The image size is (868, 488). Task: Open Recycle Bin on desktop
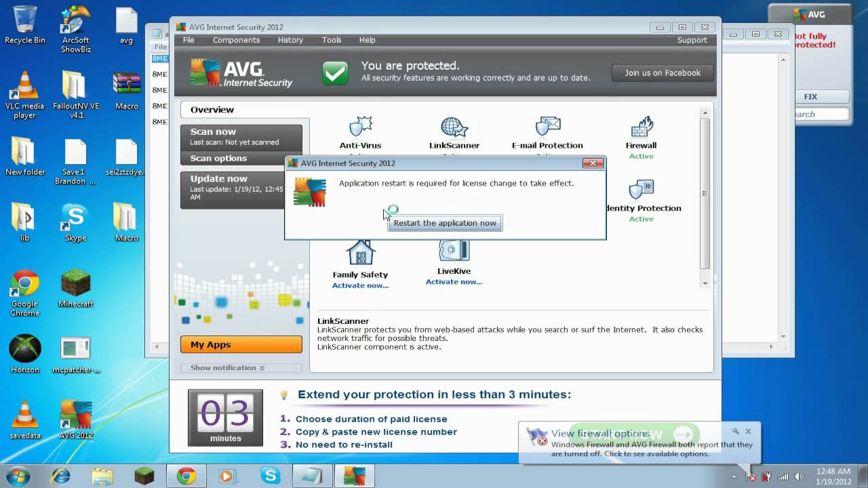25,25
